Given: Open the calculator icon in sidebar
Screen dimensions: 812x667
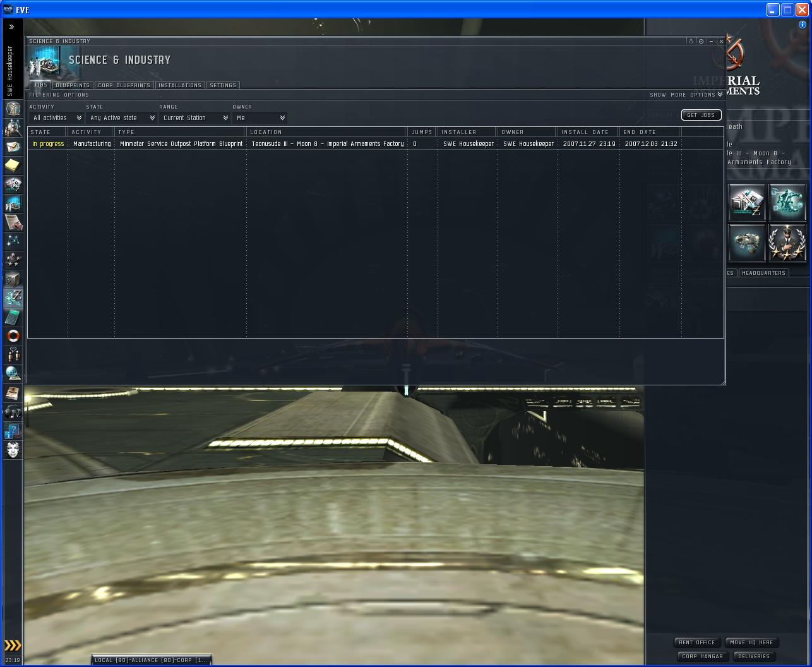Looking at the screenshot, I should 13,317.
